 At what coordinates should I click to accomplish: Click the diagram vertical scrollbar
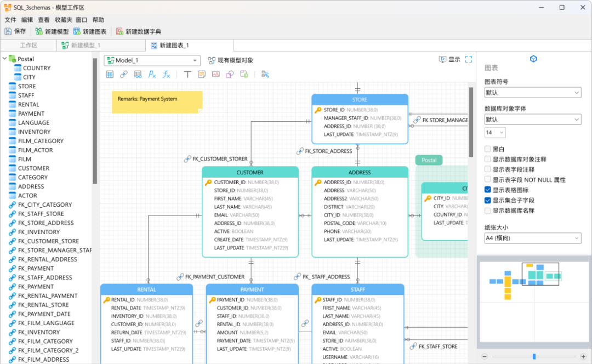pyautogui.click(x=471, y=122)
